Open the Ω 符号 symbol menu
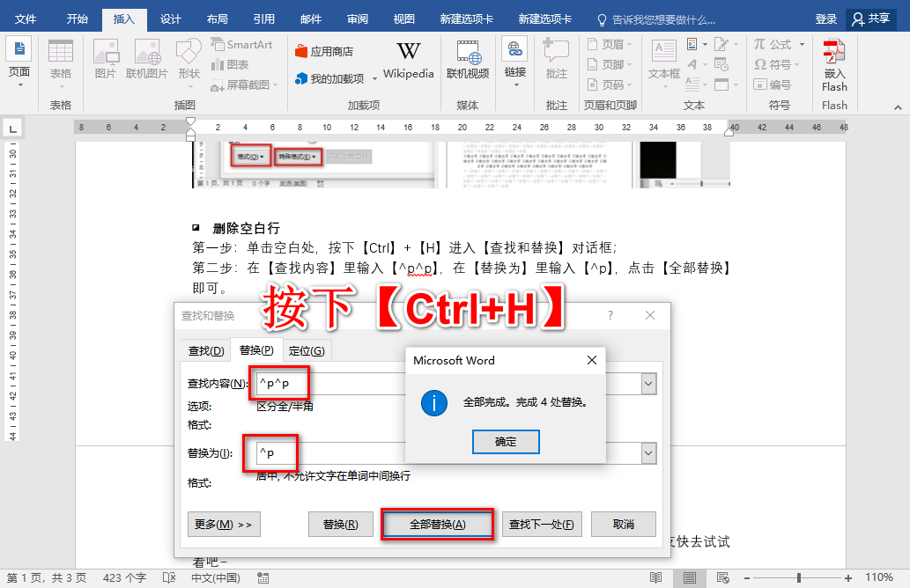 pyautogui.click(x=776, y=64)
